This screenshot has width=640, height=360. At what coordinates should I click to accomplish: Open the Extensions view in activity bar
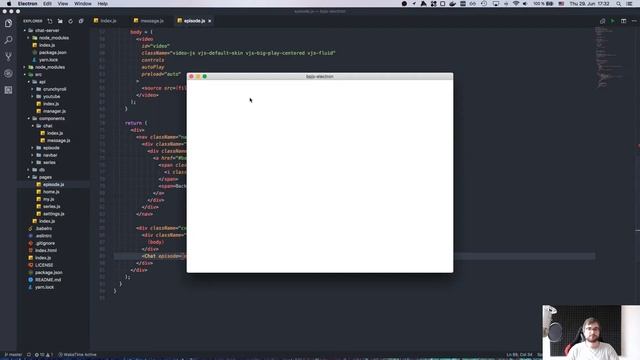8,90
